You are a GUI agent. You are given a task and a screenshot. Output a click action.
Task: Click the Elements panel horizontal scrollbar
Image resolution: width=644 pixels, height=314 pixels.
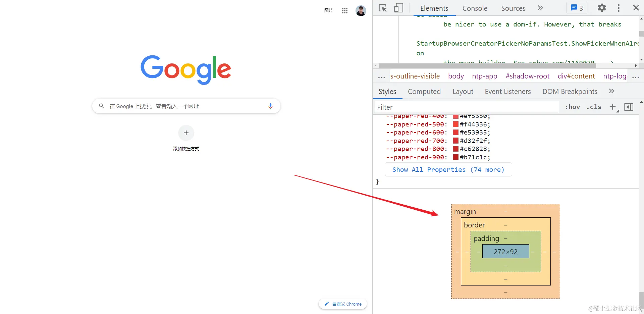tap(487, 65)
